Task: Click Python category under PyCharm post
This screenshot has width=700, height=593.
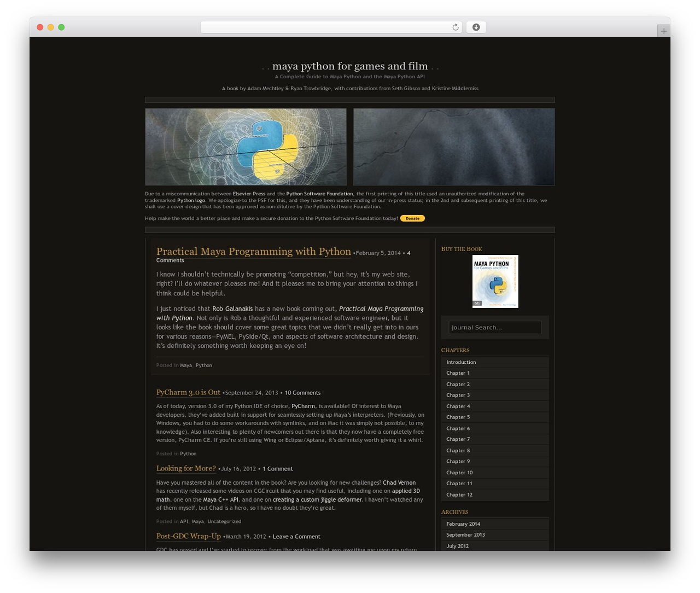Action: tap(188, 454)
